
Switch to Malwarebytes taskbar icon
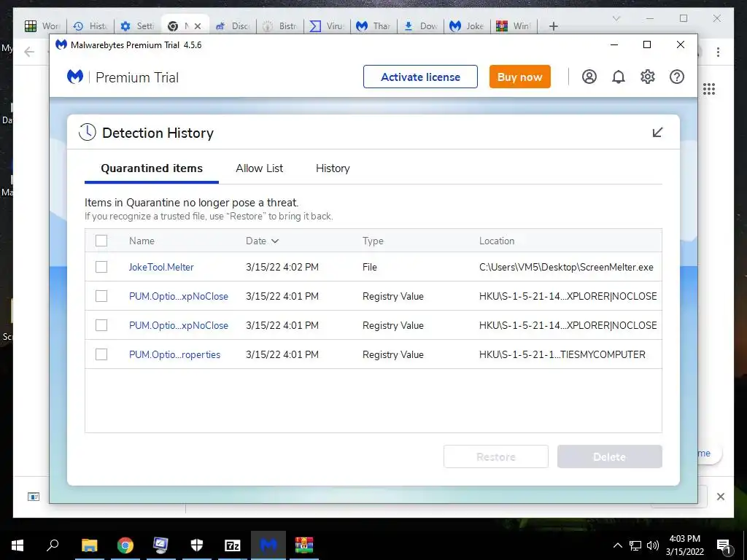pos(268,545)
